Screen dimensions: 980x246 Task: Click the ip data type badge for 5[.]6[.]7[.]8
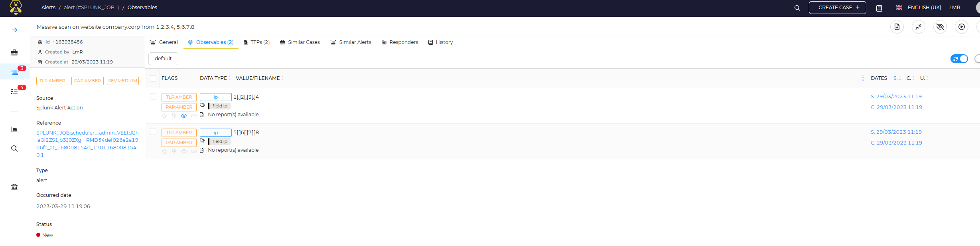click(216, 133)
